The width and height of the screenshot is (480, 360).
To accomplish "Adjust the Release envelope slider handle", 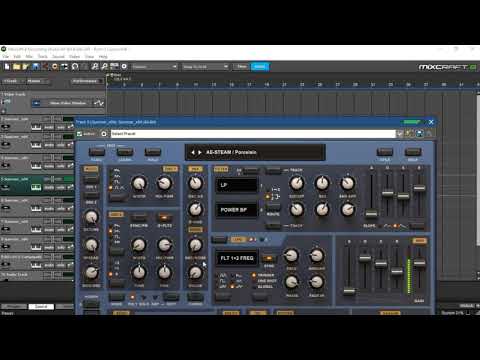I will pyautogui.click(x=419, y=188).
